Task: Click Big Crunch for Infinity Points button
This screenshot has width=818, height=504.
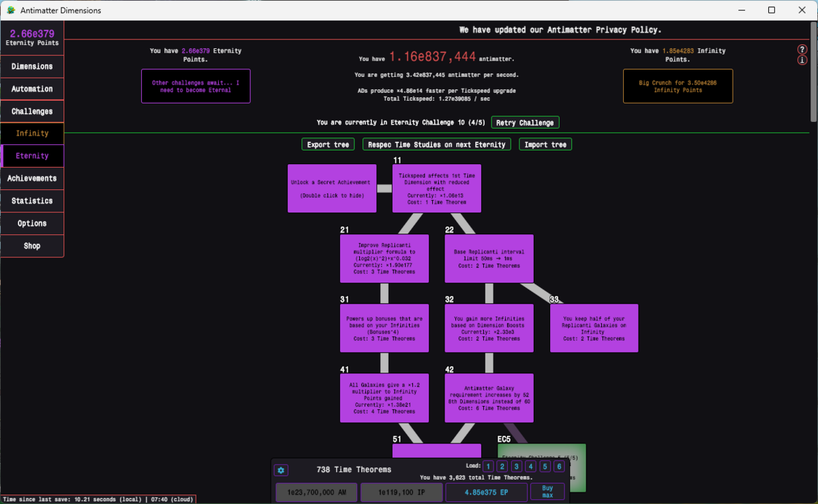Action: coord(678,86)
